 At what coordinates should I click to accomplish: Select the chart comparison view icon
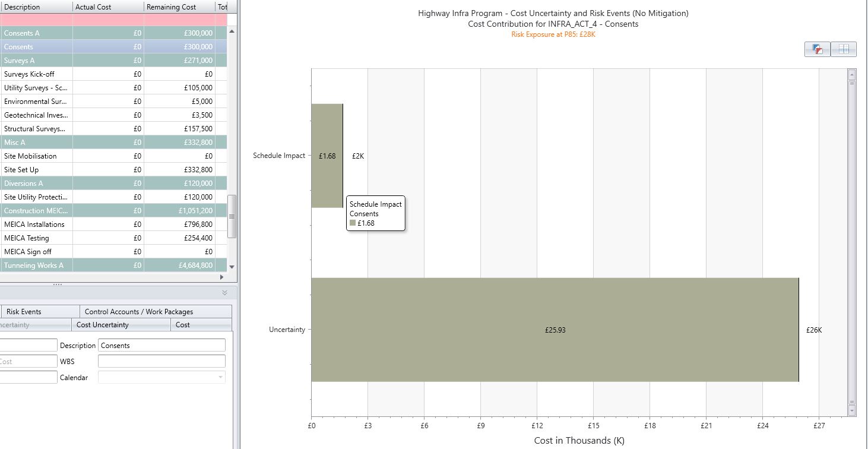point(818,49)
